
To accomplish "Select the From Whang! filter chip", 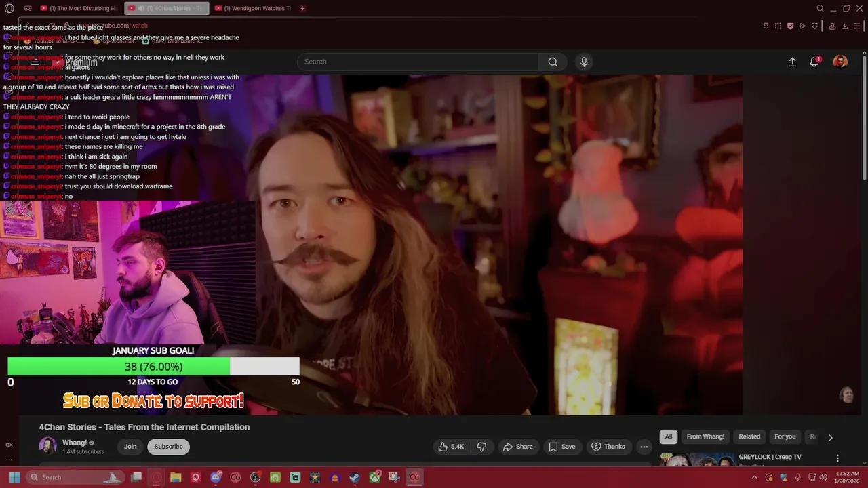I will [x=705, y=436].
